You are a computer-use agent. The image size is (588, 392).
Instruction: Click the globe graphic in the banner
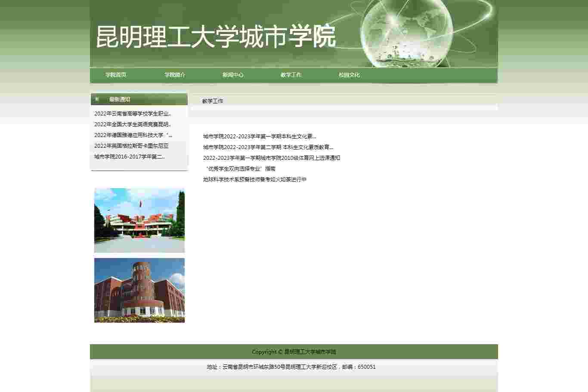(407, 32)
